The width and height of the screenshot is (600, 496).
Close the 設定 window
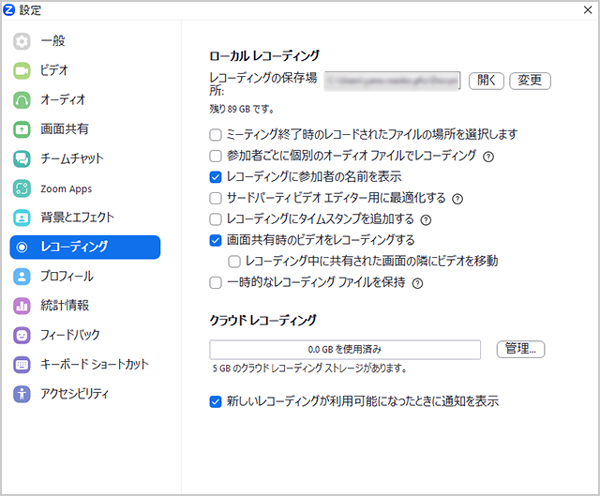coord(588,10)
